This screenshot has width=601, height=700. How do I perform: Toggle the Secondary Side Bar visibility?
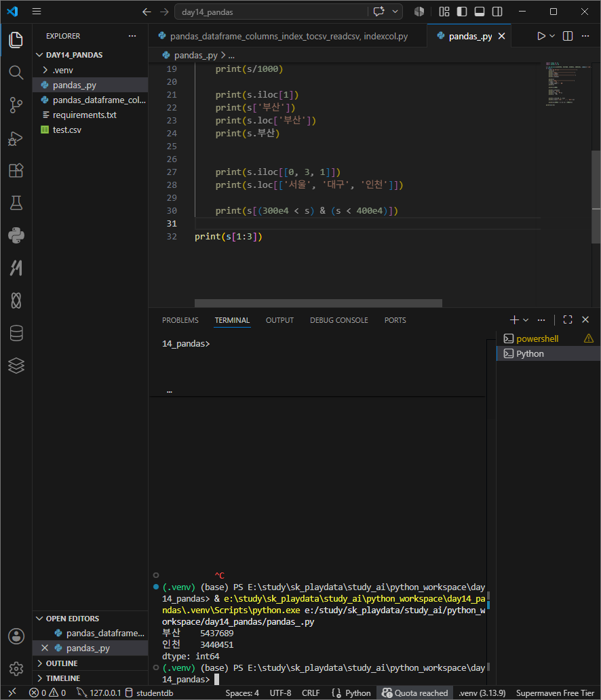497,12
